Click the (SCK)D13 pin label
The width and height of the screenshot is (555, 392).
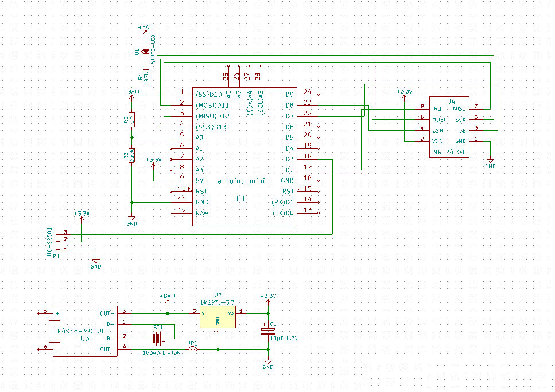(x=211, y=127)
